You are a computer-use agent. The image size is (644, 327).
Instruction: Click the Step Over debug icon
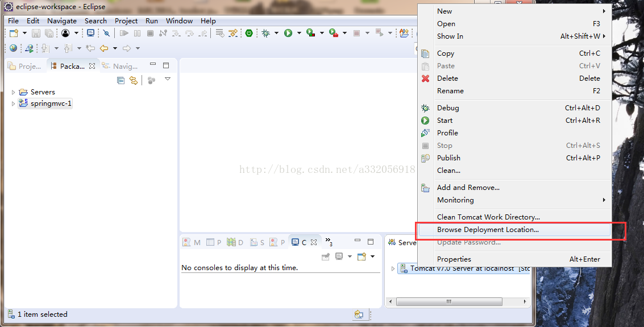point(189,34)
